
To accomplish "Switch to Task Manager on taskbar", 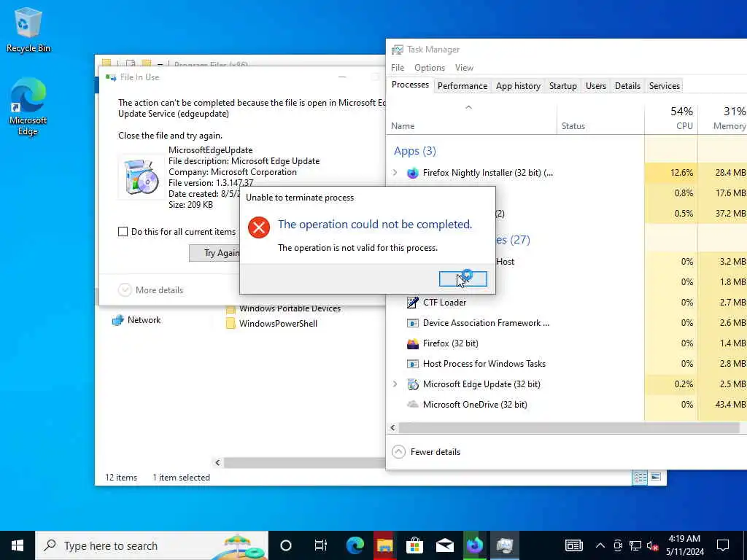I will 505,545.
